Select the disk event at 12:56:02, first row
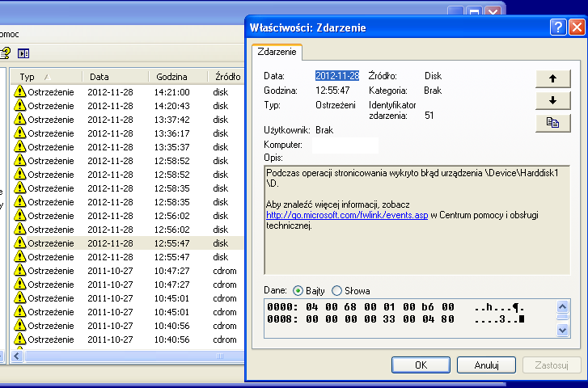The width and height of the screenshot is (588, 388). [128, 216]
